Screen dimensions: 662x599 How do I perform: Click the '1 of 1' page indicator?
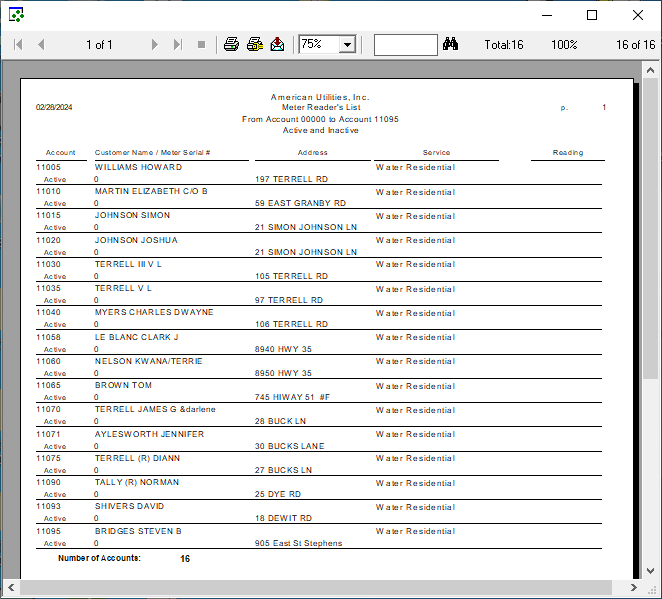point(99,45)
